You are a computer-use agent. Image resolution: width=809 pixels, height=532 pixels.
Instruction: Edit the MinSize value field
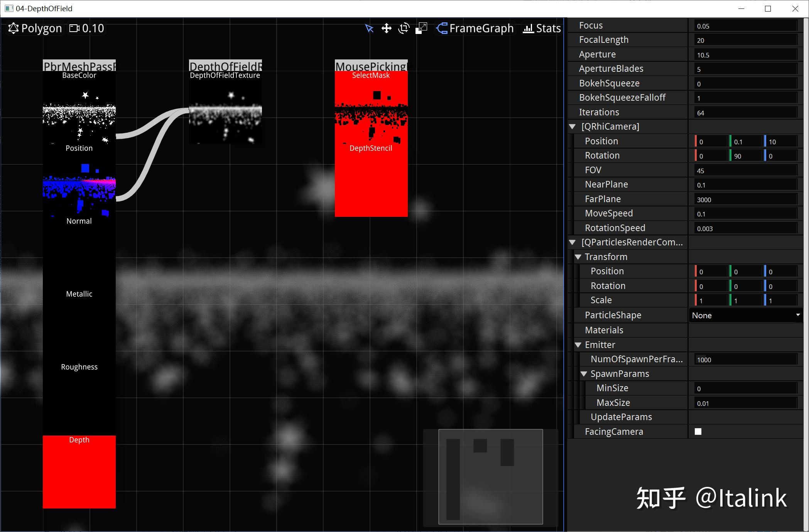click(746, 388)
